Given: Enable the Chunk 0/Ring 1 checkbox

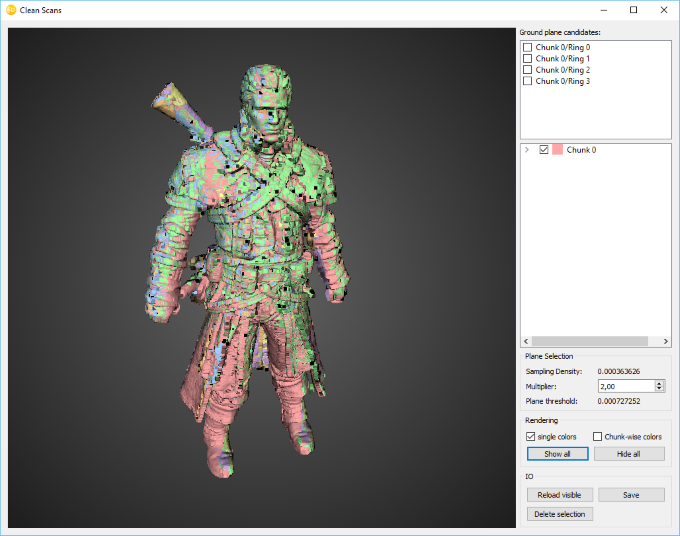Looking at the screenshot, I should pyautogui.click(x=528, y=59).
